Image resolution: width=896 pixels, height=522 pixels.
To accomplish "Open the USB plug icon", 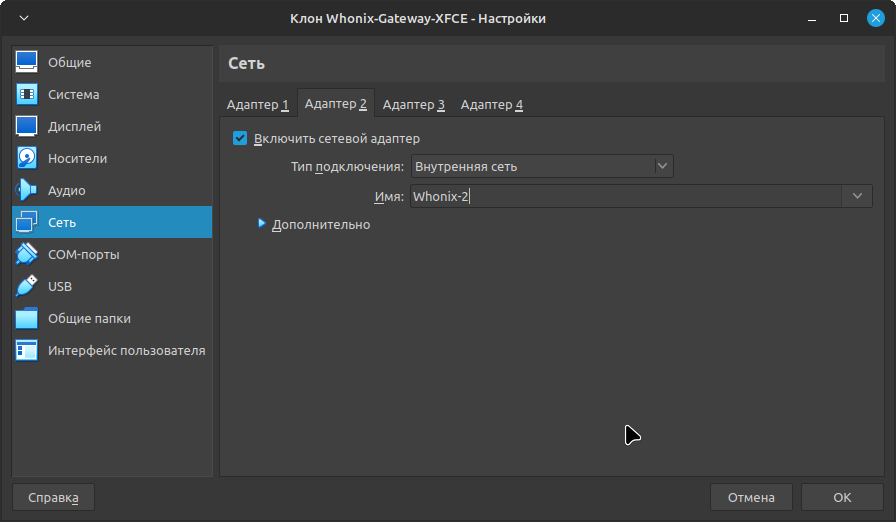I will (27, 286).
